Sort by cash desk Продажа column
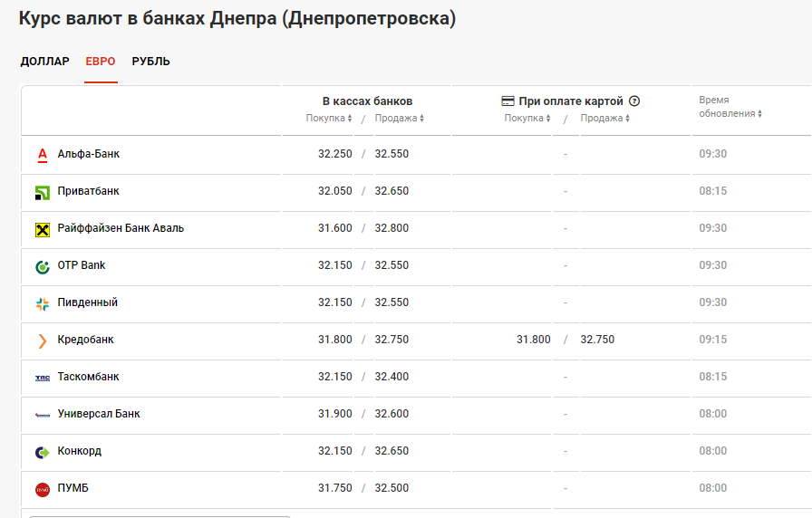This screenshot has height=518, width=812. tap(400, 118)
